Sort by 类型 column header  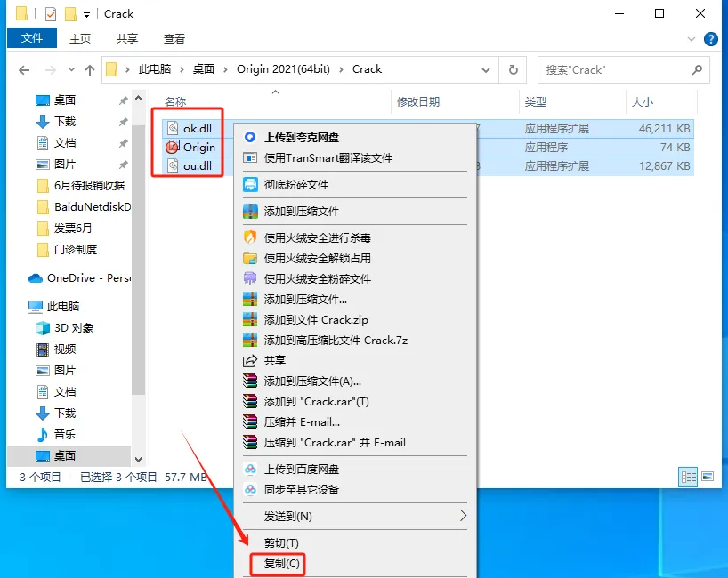point(536,101)
